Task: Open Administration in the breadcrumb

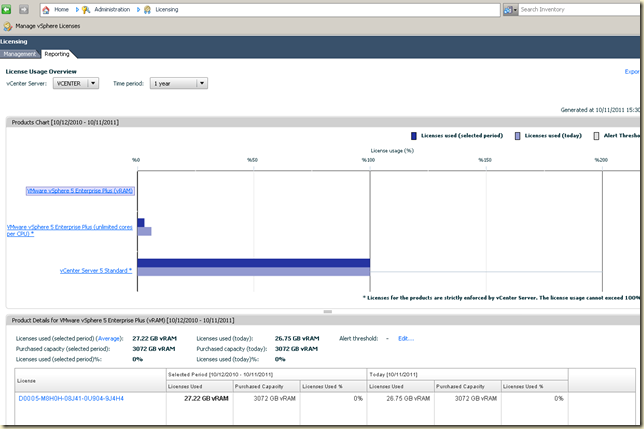Action: pyautogui.click(x=112, y=9)
